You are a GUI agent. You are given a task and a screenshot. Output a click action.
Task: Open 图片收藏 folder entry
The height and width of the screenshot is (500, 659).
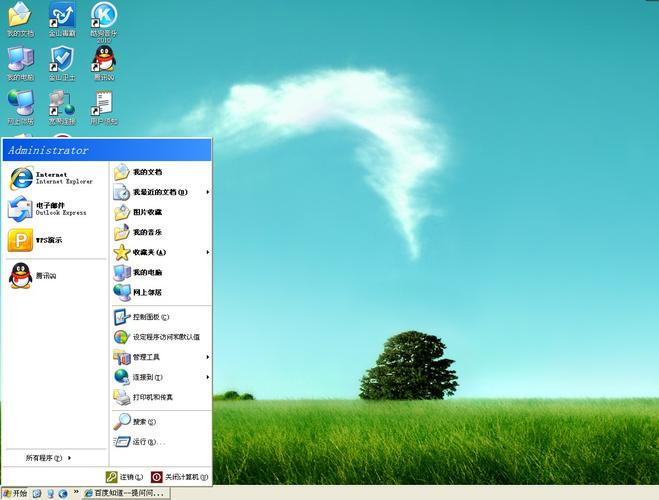(x=146, y=212)
